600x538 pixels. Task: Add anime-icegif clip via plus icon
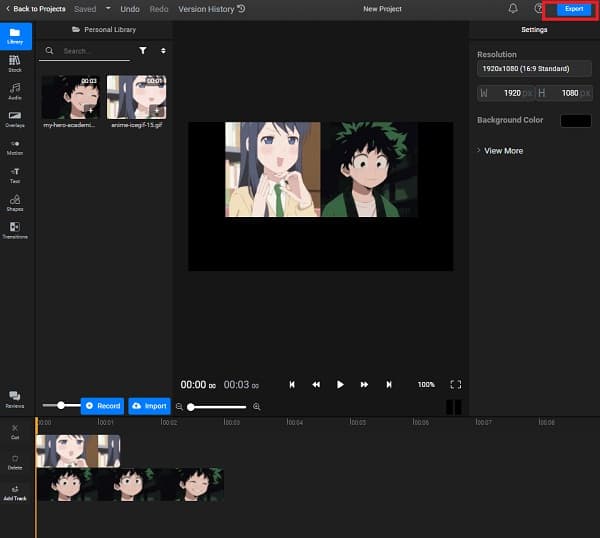tap(157, 111)
